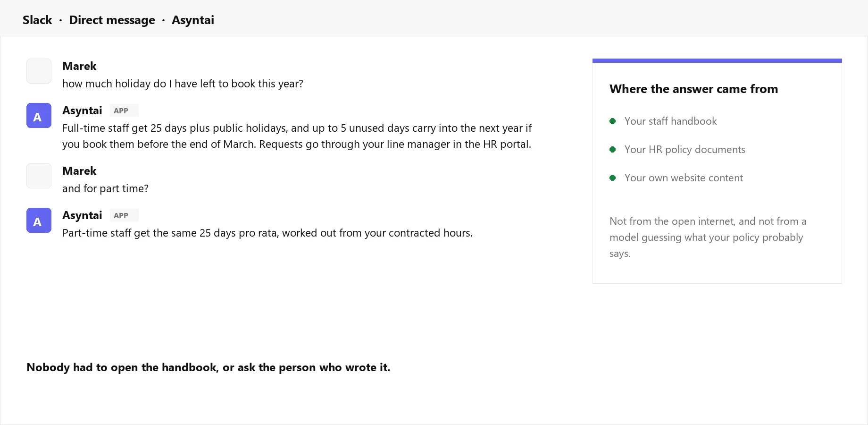The height and width of the screenshot is (425, 868).
Task: Click the message 'and for part time?'
Action: click(x=105, y=188)
